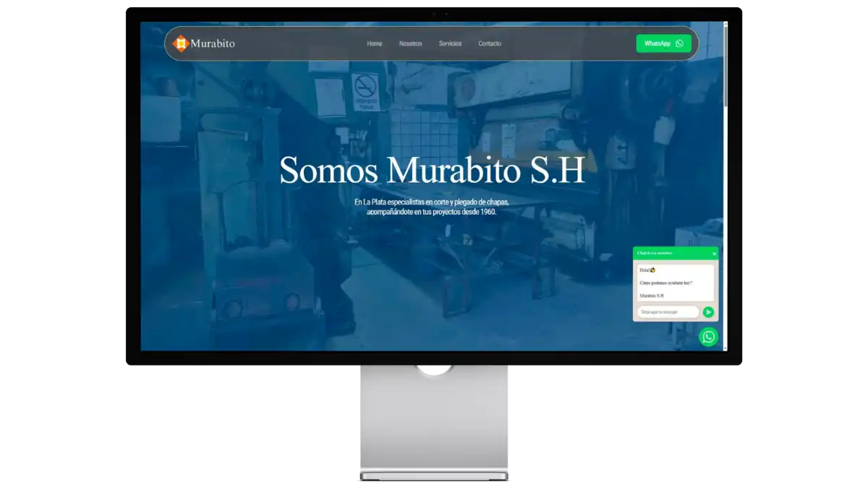
Task: Click the bee emoji next to Hola!
Action: click(x=653, y=270)
